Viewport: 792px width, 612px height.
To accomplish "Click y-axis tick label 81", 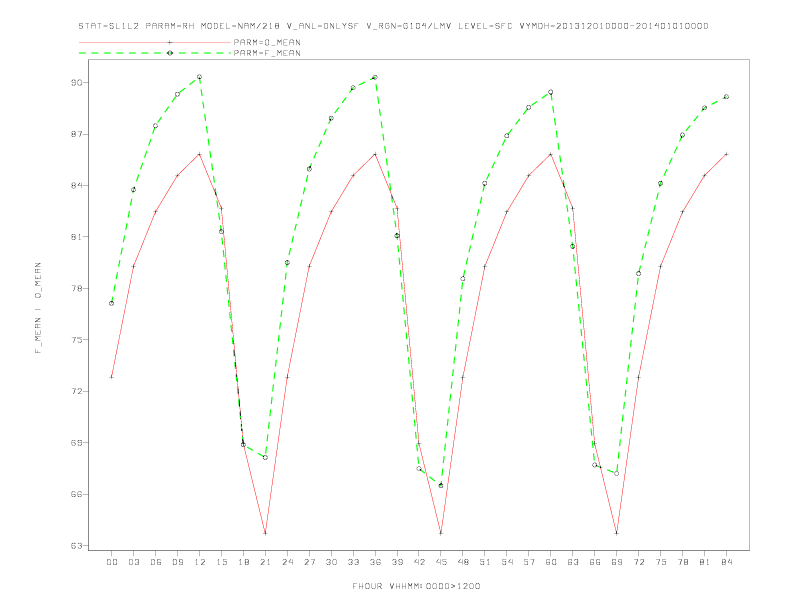I will [79, 237].
